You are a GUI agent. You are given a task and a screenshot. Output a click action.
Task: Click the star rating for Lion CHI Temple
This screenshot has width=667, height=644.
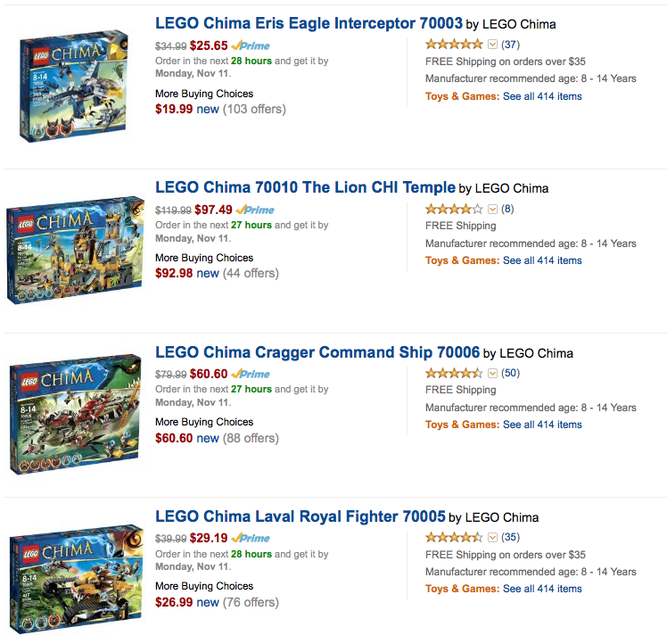point(454,209)
